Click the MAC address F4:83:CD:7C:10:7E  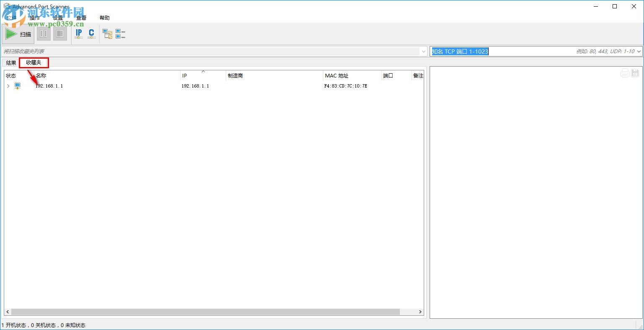[x=345, y=86]
